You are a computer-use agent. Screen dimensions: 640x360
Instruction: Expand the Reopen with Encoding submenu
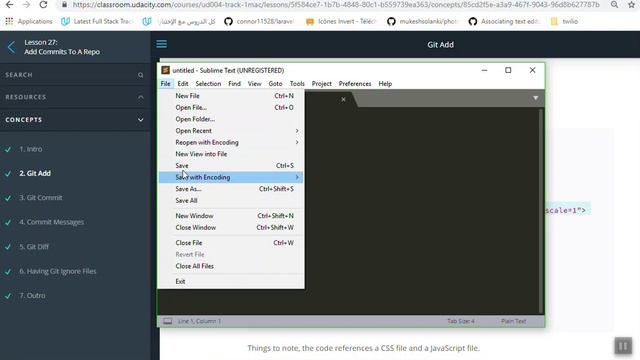point(231,142)
